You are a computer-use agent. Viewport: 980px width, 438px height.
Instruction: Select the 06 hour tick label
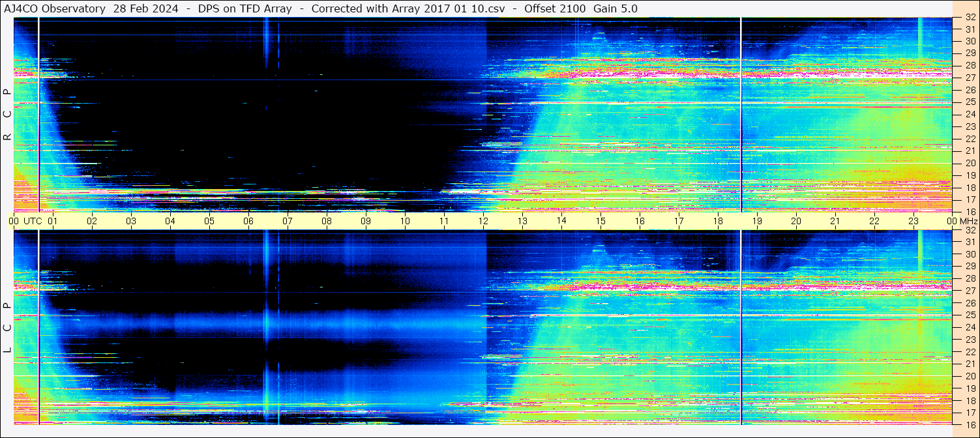click(x=248, y=221)
